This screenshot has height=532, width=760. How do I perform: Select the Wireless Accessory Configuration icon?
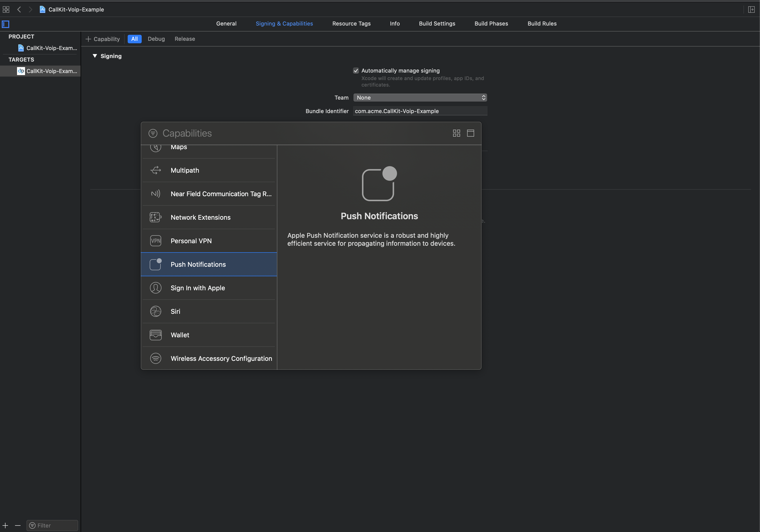[x=155, y=358]
